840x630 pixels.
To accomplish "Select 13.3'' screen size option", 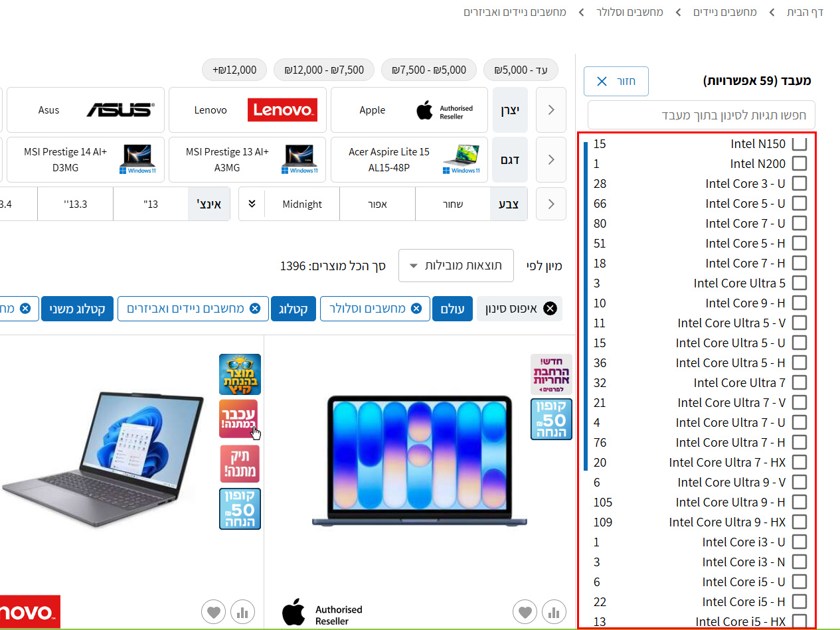I will point(75,204).
